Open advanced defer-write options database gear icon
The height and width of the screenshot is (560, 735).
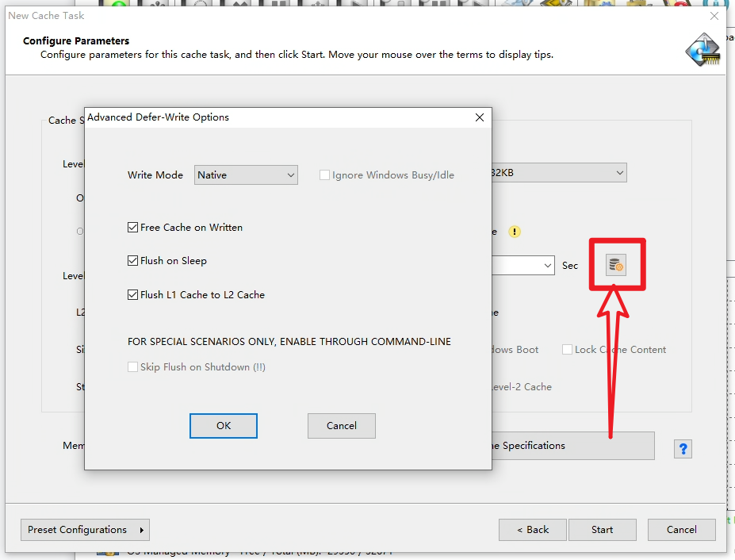(x=616, y=266)
